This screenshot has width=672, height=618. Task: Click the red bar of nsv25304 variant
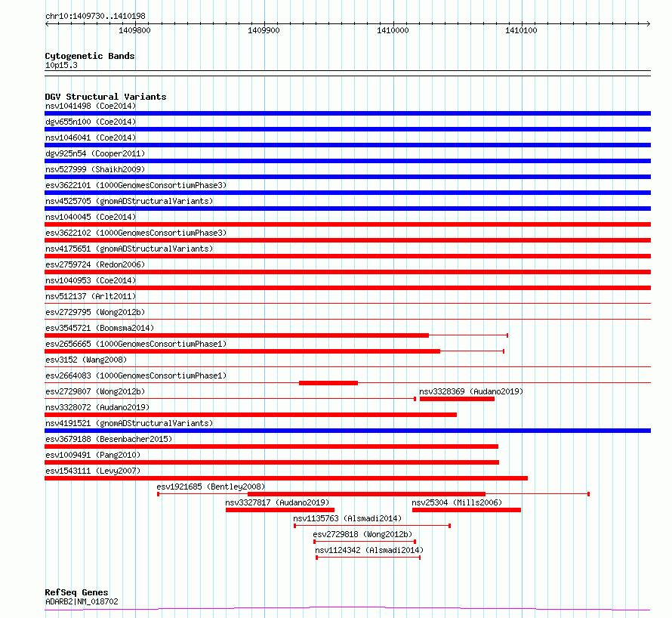coord(467,511)
